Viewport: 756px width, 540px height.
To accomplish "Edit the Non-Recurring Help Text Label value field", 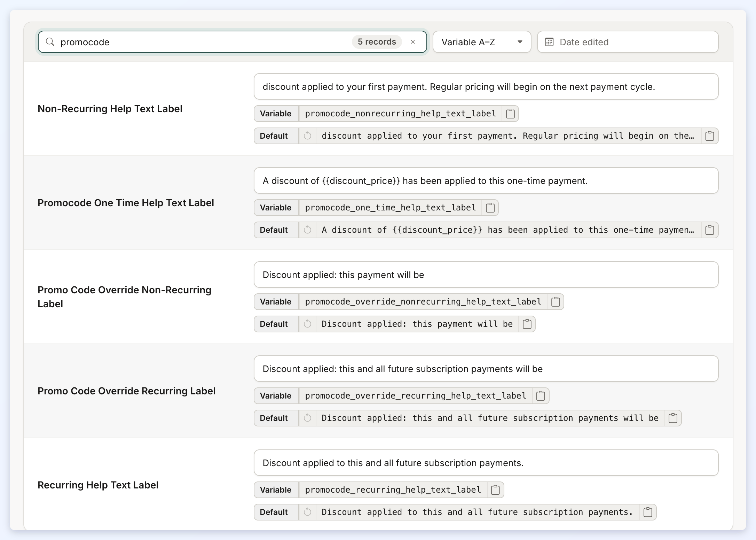I will 486,87.
